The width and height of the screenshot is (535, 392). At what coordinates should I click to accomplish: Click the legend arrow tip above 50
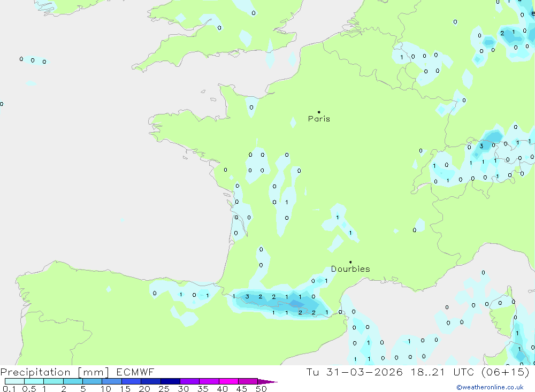click(x=267, y=382)
